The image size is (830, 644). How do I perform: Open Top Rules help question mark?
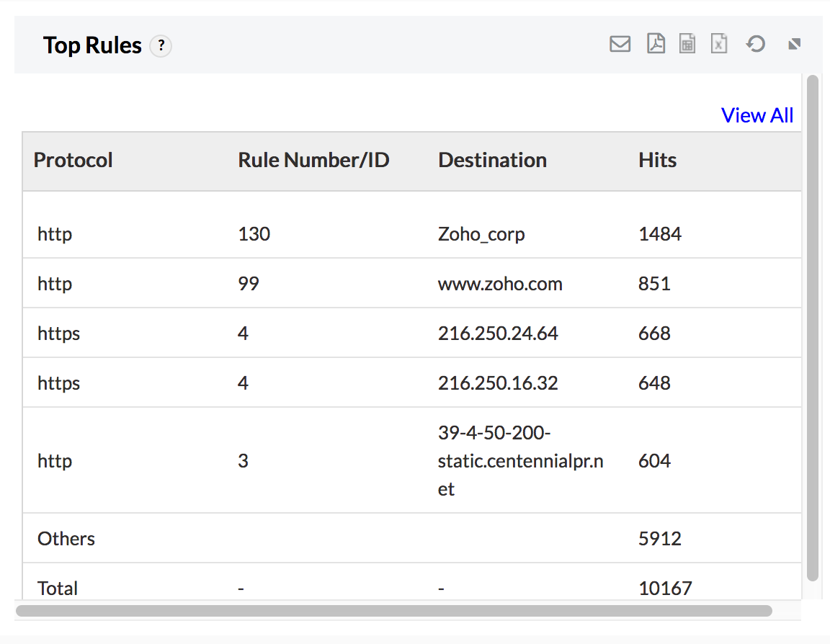pos(161,45)
